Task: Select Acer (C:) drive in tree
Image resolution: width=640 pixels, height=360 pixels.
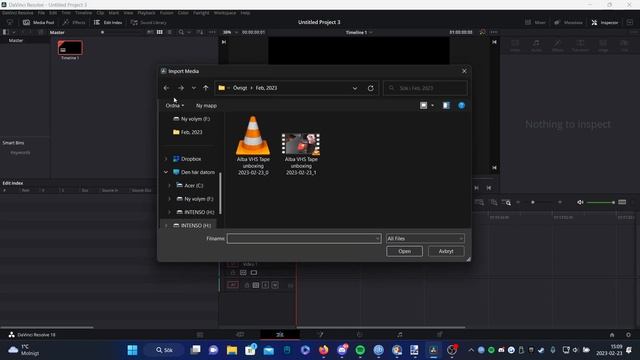Action: point(190,186)
